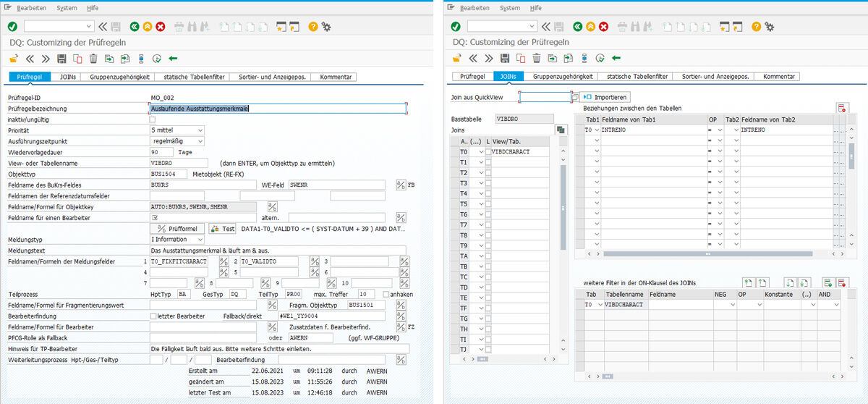Click red delete-row icon above the Beziehungen table
This screenshot has height=404, width=868.
(841, 108)
